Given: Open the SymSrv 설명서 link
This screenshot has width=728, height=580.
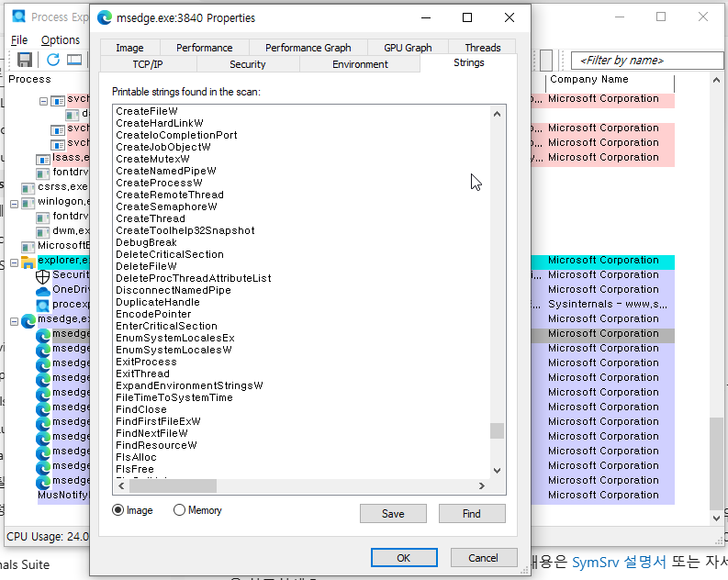Looking at the screenshot, I should 619,563.
